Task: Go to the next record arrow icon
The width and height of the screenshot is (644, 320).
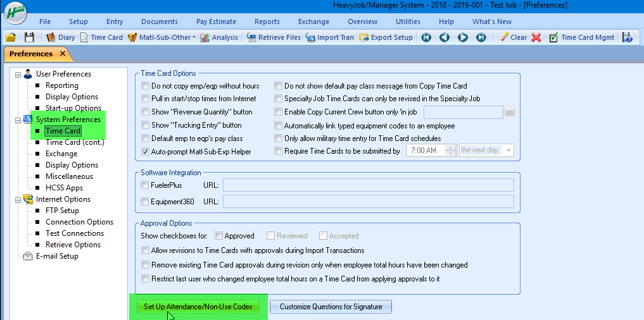Action: 463,37
